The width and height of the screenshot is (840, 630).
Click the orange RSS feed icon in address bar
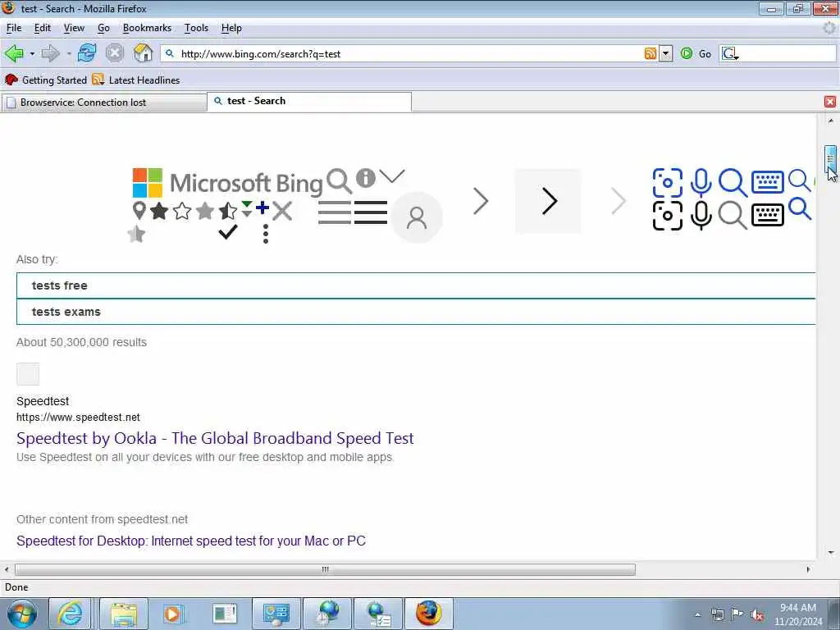(650, 53)
